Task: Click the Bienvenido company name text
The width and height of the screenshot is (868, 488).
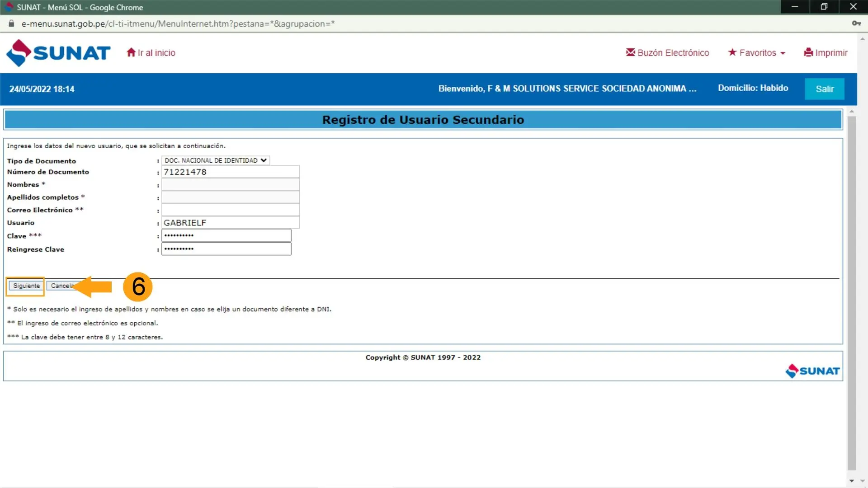Action: 567,89
